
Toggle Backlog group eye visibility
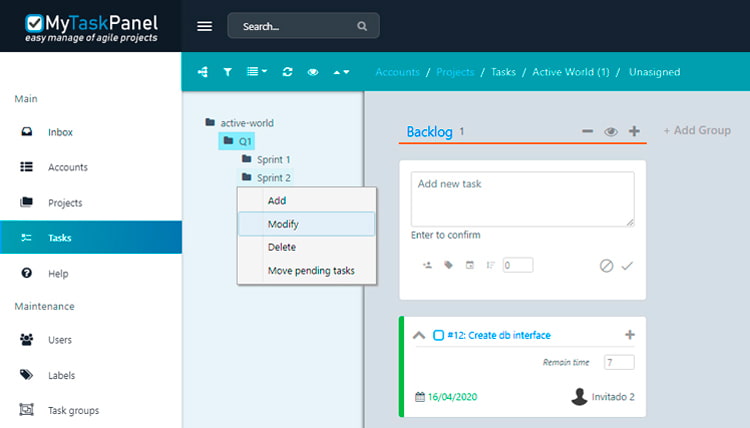point(611,132)
